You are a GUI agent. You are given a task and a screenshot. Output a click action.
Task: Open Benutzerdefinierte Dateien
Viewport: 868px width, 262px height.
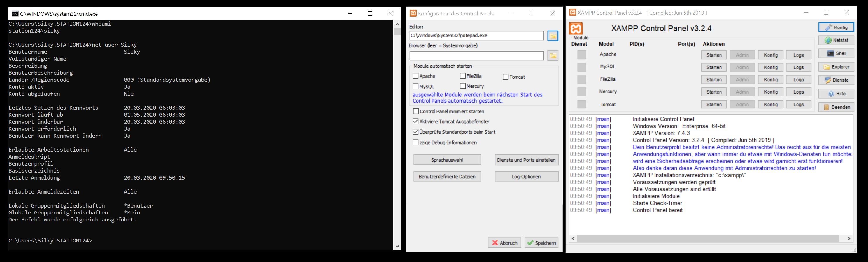447,176
